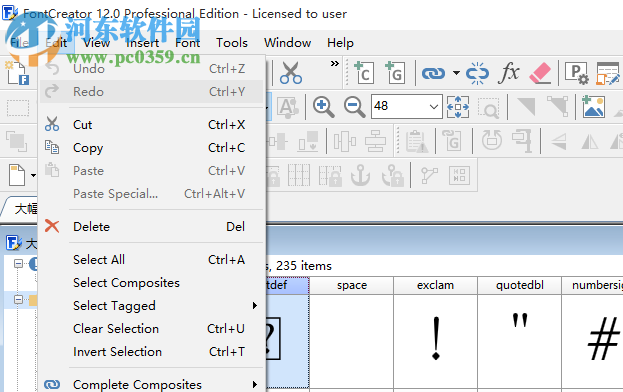Click the clamp vise icon
The height and width of the screenshot is (392, 623).
tap(522, 141)
